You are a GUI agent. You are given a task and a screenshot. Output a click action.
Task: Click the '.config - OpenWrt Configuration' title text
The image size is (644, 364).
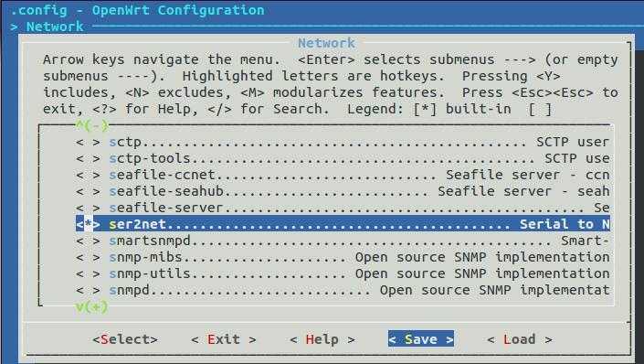point(137,10)
